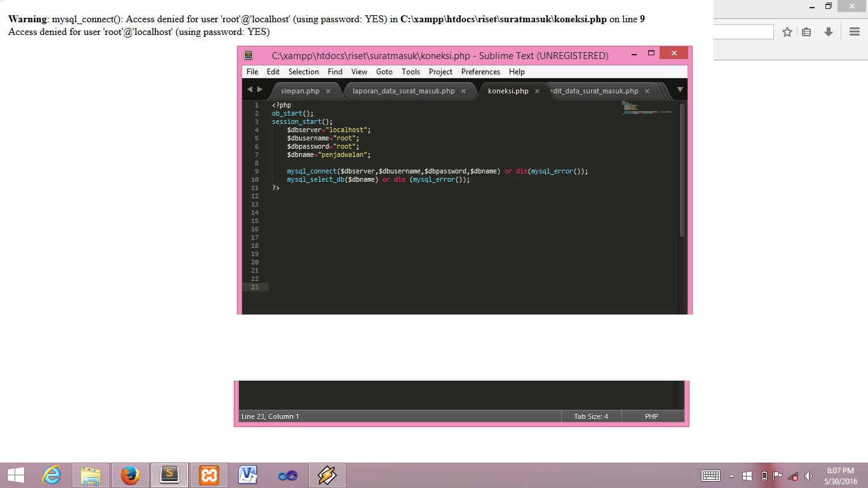The height and width of the screenshot is (488, 868).
Task: Click the Sublime Text minimap preview
Action: point(646,108)
